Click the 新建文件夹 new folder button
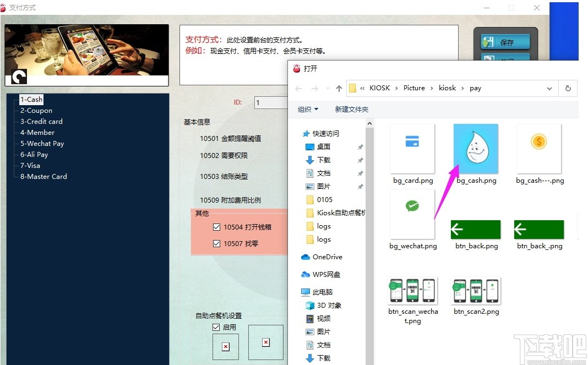Viewport: 588px width, 365px height. tap(351, 109)
